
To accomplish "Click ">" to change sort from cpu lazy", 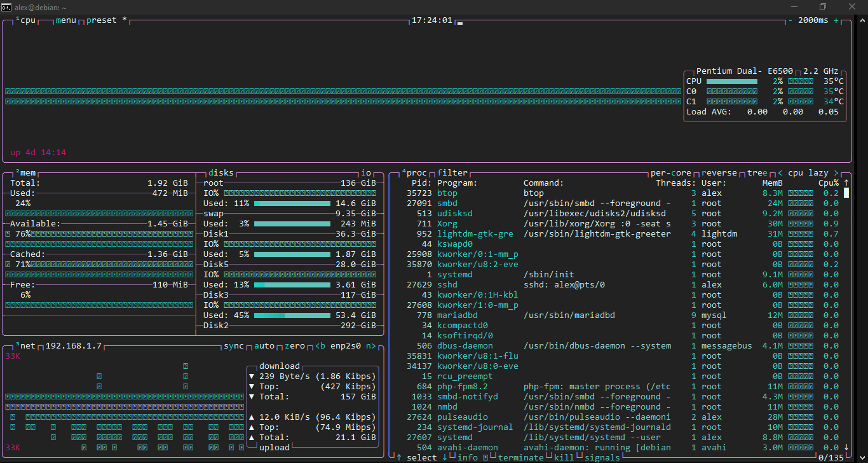I will point(836,172).
